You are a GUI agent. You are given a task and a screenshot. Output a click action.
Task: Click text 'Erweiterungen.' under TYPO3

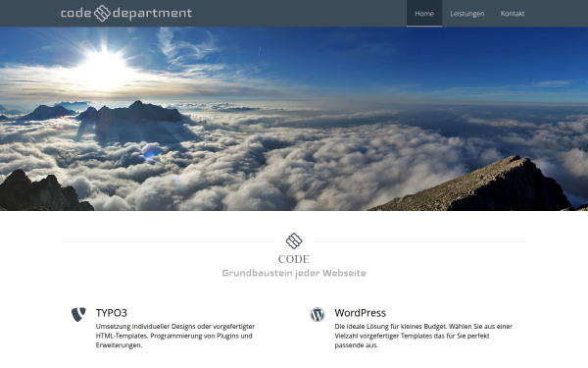119,345
